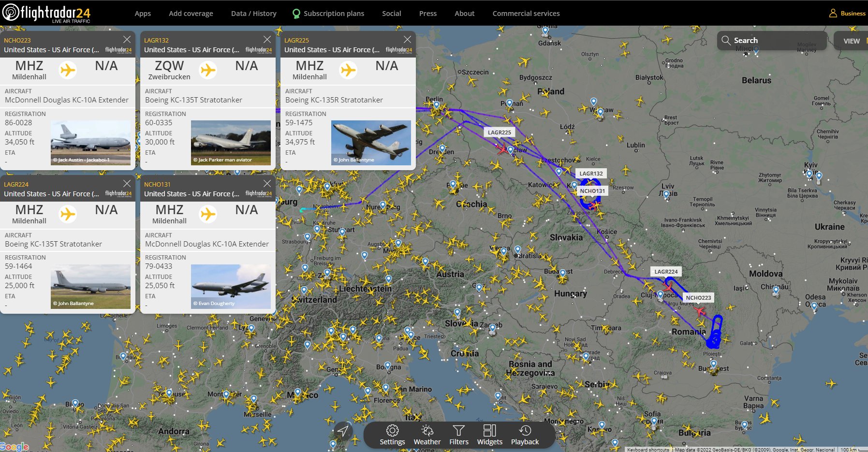
Task: Click the LAGR224 map label
Action: 666,272
